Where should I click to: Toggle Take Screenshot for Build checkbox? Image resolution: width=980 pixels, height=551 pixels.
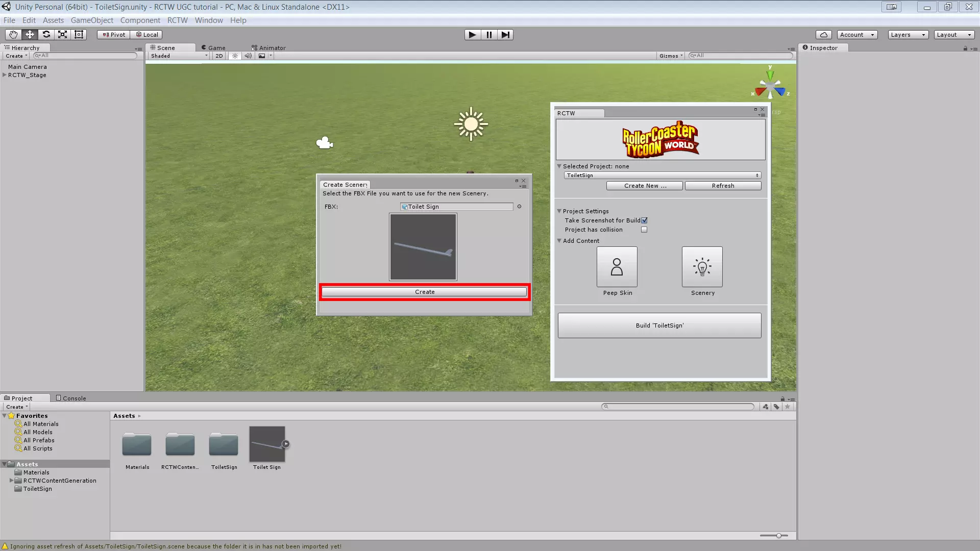pyautogui.click(x=644, y=220)
